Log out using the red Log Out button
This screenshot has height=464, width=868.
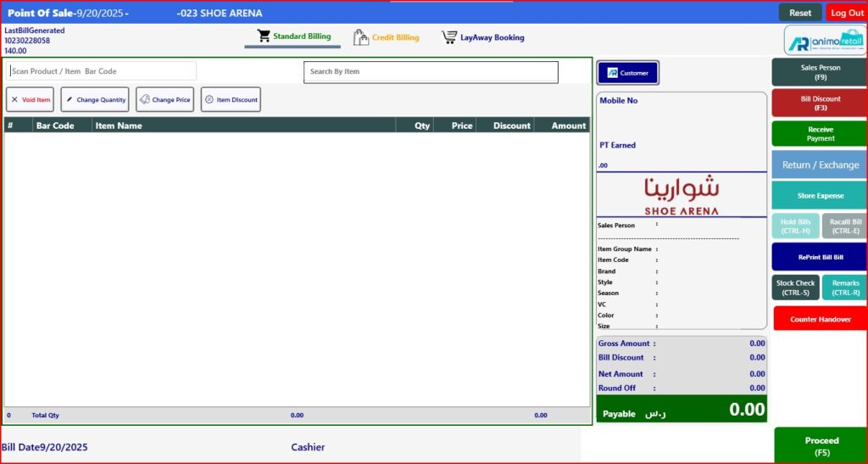(x=846, y=13)
